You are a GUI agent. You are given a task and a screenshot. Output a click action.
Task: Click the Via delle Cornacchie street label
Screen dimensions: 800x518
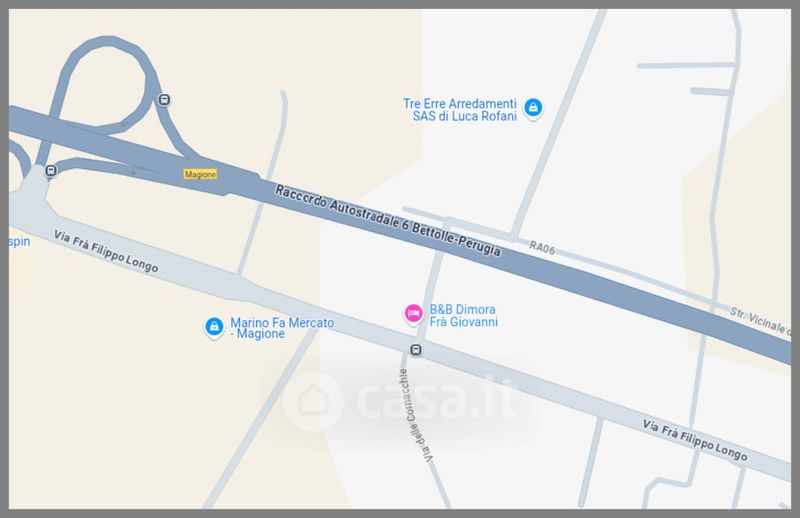point(417,416)
